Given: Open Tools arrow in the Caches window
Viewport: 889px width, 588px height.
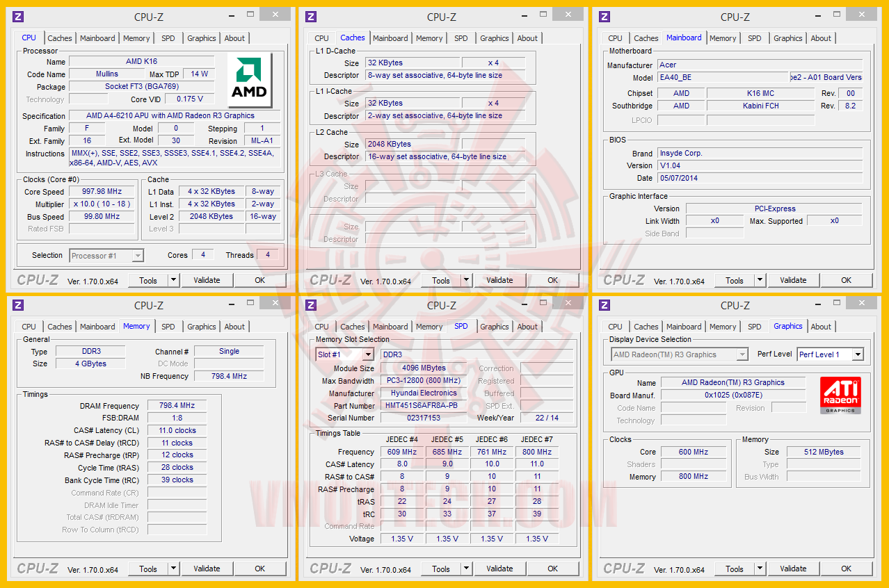Looking at the screenshot, I should 467,280.
